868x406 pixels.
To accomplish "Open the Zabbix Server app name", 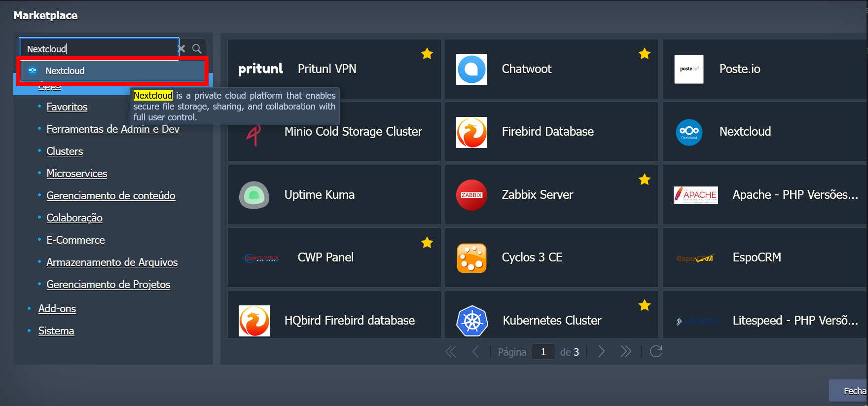I will (538, 194).
